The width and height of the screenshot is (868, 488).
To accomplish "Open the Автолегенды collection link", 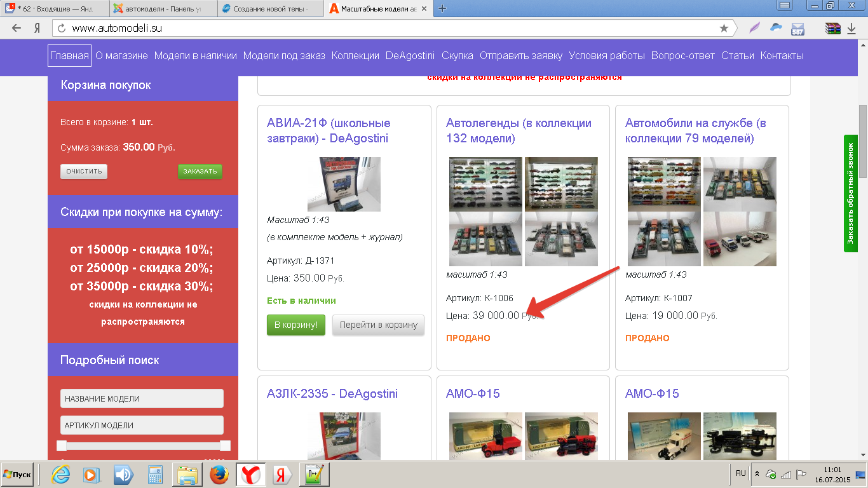I will (519, 130).
